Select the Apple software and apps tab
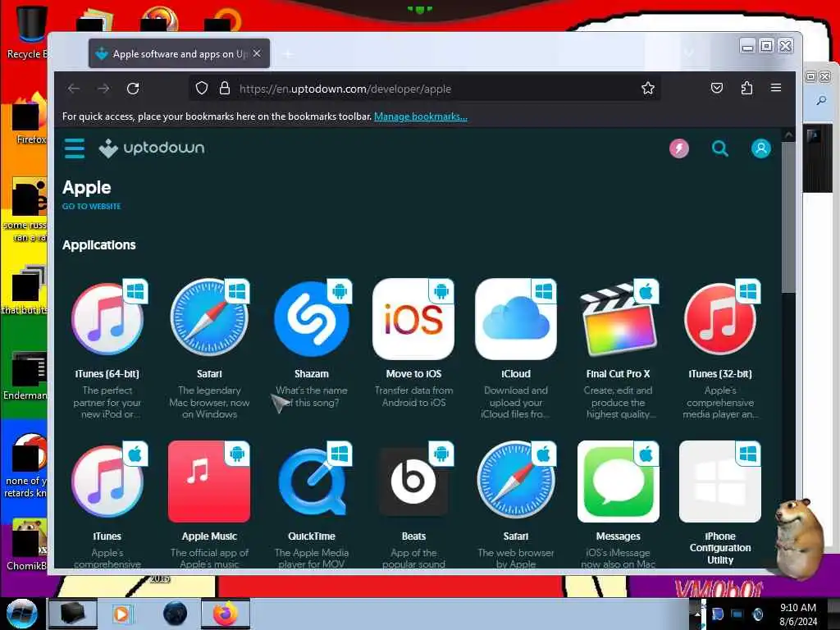The height and width of the screenshot is (630, 840). point(179,53)
